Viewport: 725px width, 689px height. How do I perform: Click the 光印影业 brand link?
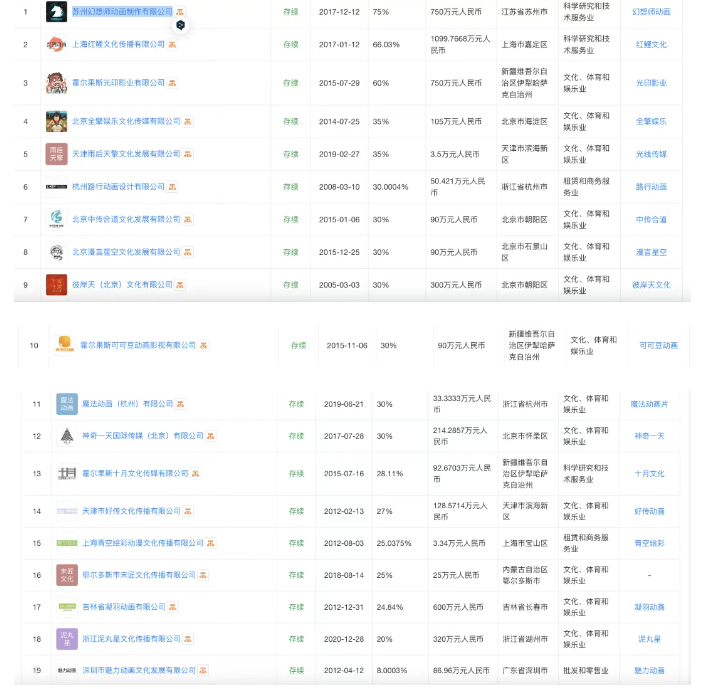tap(651, 83)
